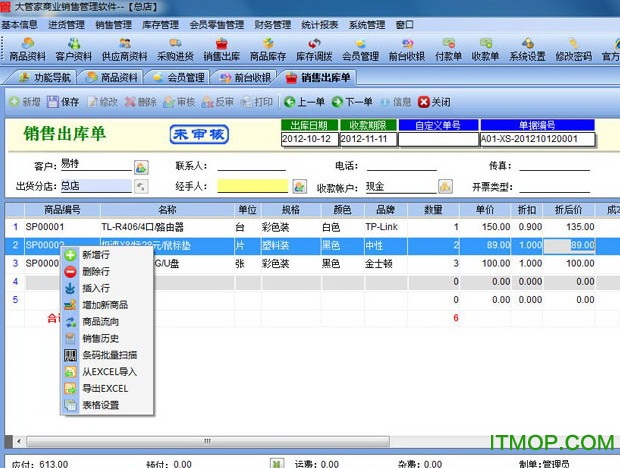Screen dimensions: 620x468
Task: Open 收款单 toolbar icon
Action: coord(485,49)
